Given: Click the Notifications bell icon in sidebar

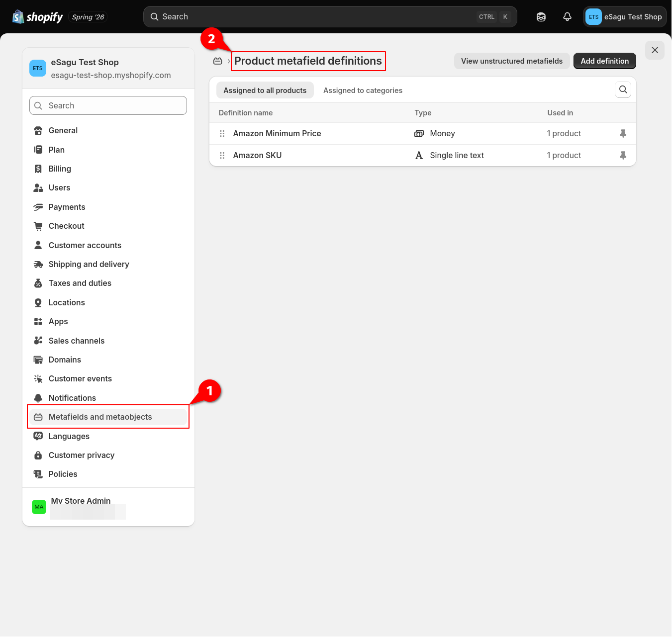Looking at the screenshot, I should point(38,398).
